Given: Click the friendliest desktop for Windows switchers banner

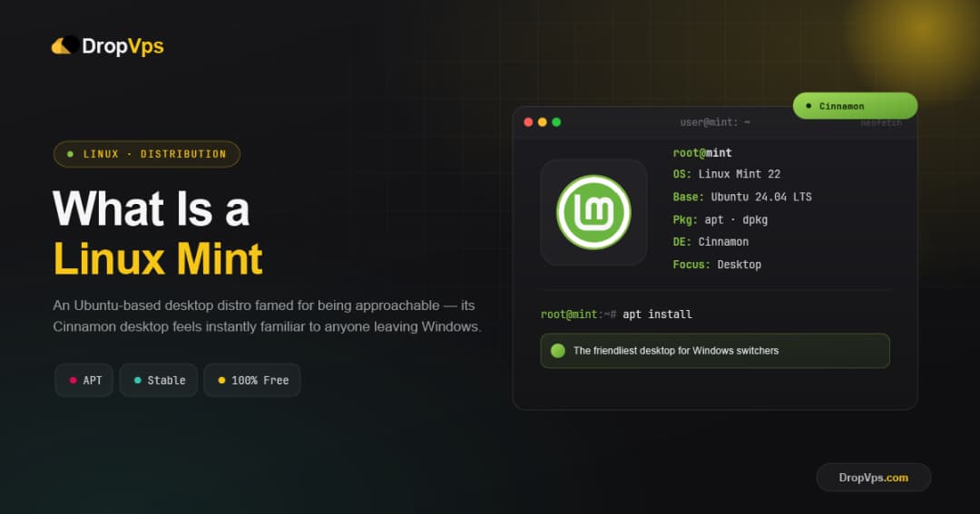Looking at the screenshot, I should pyautogui.click(x=715, y=351).
